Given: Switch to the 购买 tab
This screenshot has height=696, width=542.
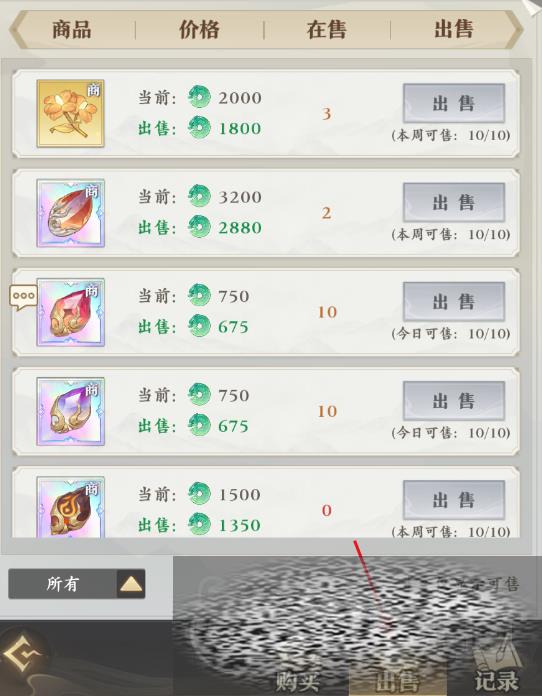Looking at the screenshot, I should click(x=297, y=681).
